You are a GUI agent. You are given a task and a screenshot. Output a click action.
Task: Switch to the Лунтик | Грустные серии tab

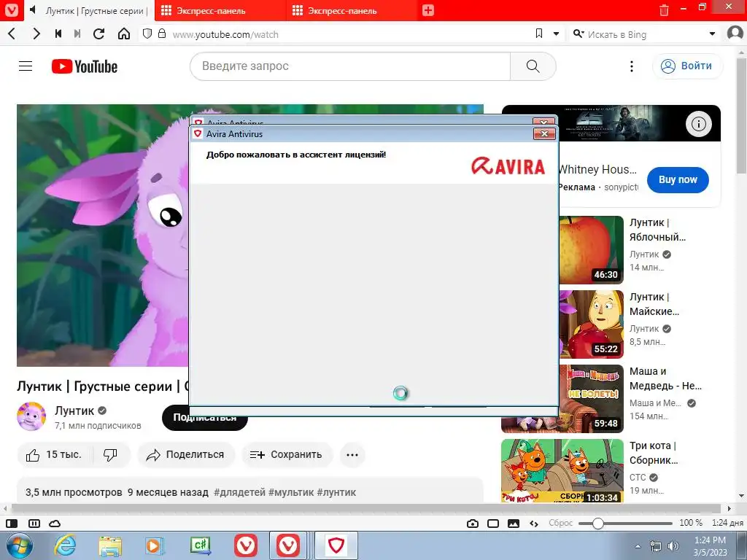96,10
